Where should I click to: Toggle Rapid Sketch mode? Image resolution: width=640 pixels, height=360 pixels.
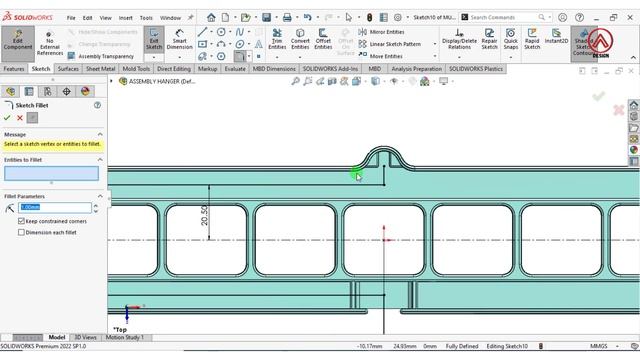(x=532, y=39)
